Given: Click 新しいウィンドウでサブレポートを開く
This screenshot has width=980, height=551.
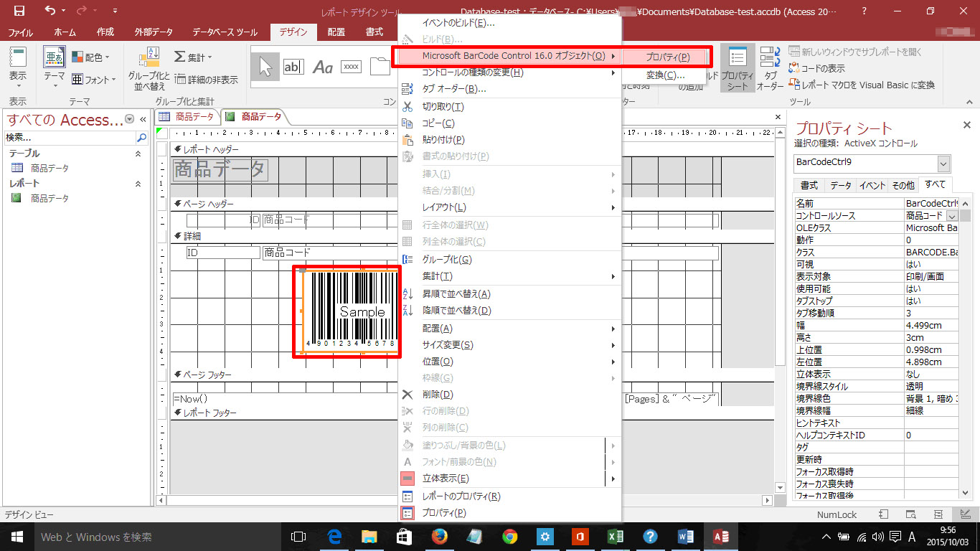Looking at the screenshot, I should click(x=855, y=52).
